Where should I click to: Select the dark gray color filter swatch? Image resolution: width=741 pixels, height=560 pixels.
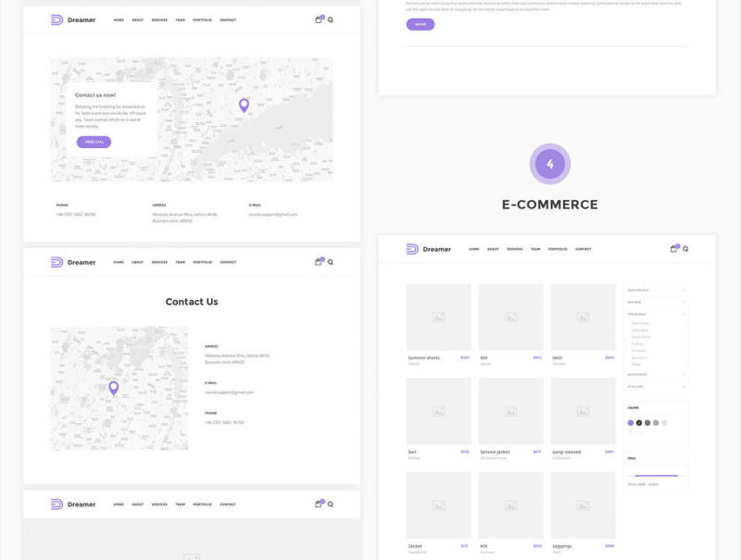[x=647, y=423]
